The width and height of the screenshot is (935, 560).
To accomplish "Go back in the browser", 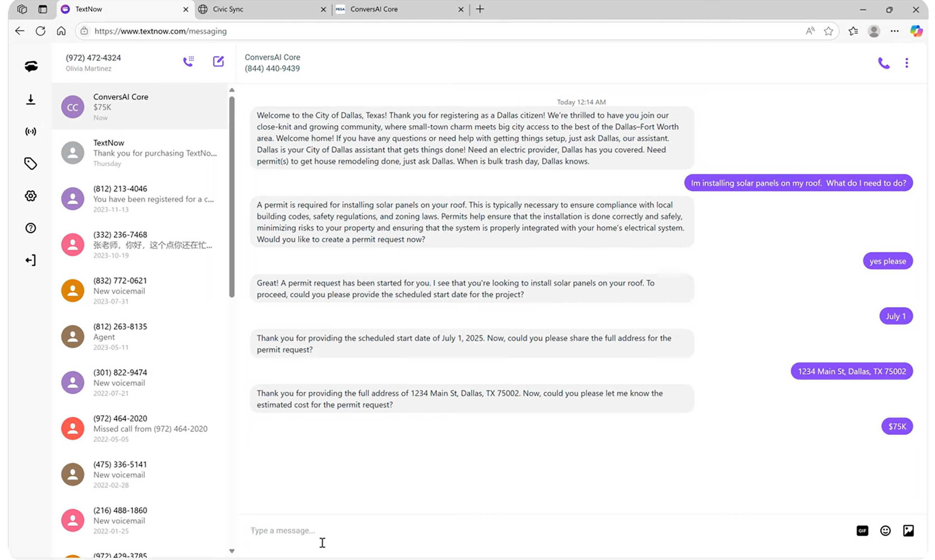I will click(x=20, y=31).
